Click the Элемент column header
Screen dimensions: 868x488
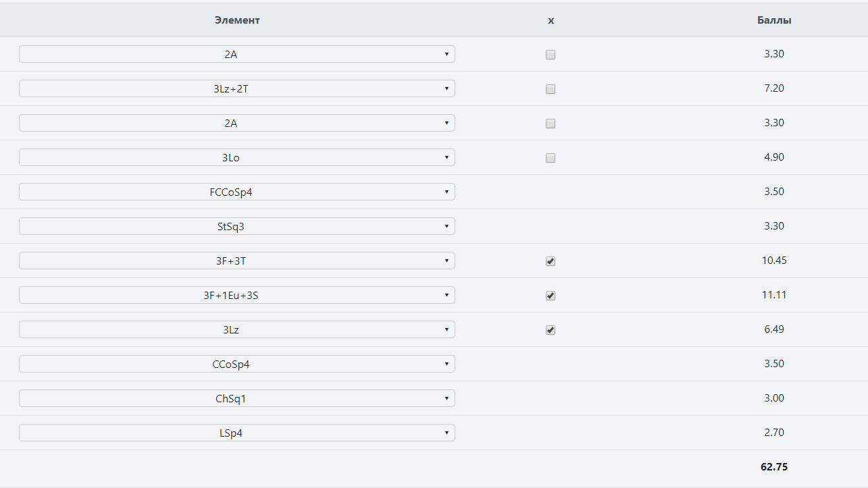click(237, 20)
